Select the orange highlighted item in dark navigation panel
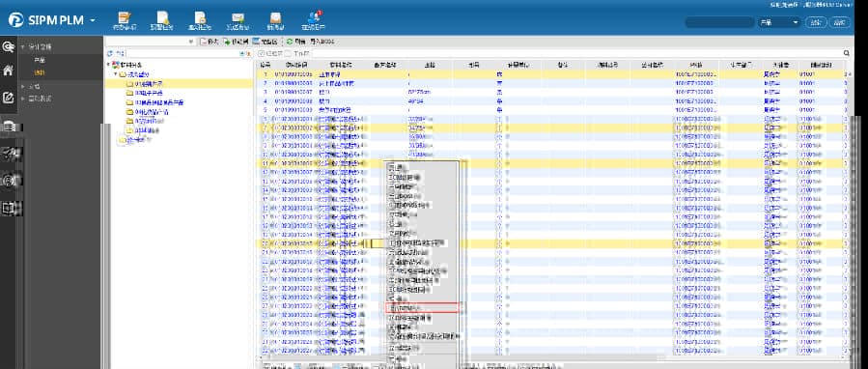The image size is (868, 369). tap(40, 72)
